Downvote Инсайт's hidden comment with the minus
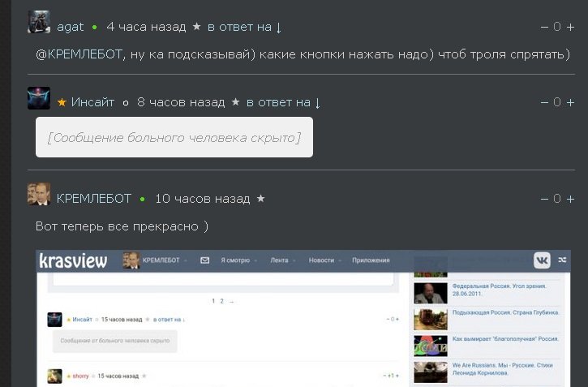 [x=544, y=102]
